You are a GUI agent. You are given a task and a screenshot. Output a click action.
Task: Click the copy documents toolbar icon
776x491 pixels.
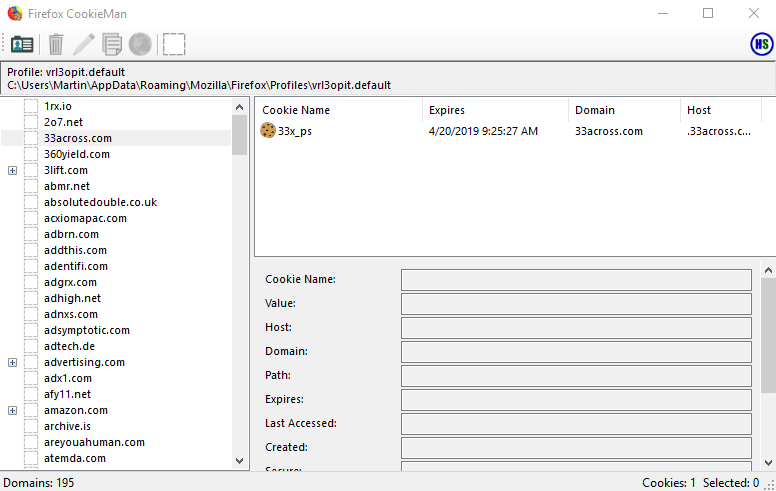pyautogui.click(x=112, y=44)
